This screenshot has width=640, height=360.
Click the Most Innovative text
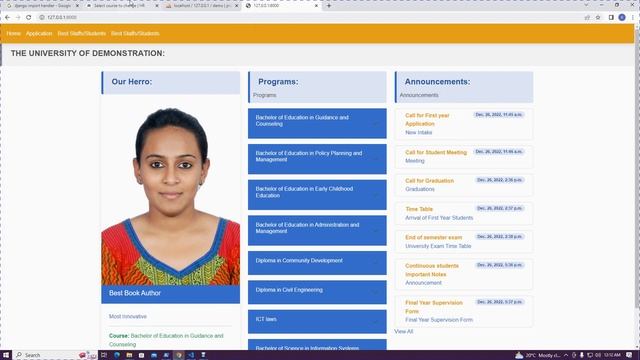(128, 316)
